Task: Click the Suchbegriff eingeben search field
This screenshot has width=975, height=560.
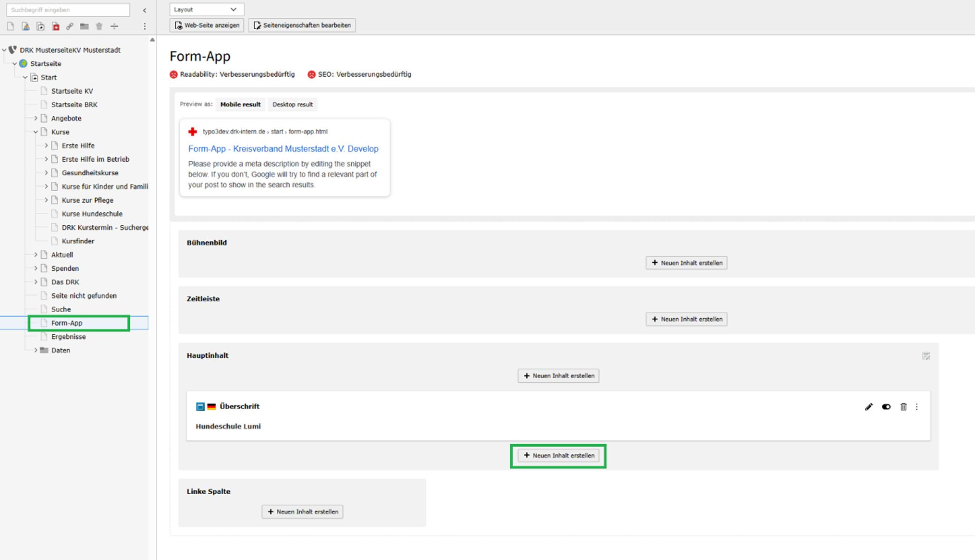Action: click(x=68, y=10)
